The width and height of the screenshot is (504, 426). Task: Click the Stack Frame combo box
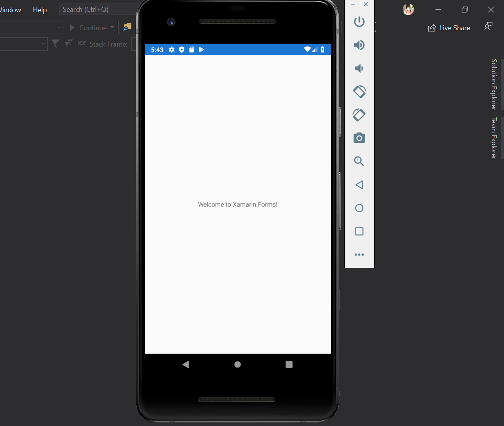point(134,44)
